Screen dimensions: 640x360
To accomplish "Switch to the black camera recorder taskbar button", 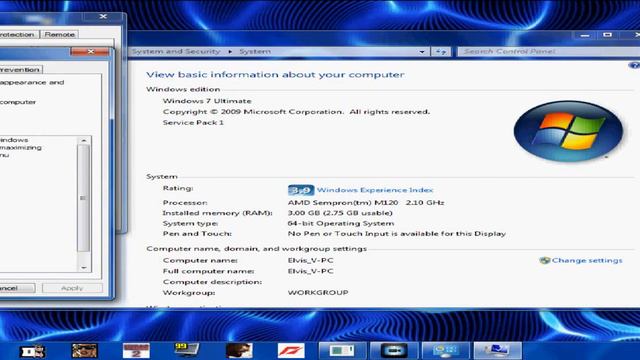I will click(394, 350).
